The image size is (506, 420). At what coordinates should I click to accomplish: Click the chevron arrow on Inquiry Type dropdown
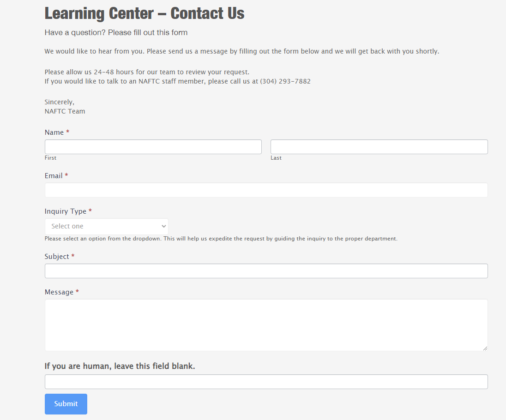(x=163, y=226)
